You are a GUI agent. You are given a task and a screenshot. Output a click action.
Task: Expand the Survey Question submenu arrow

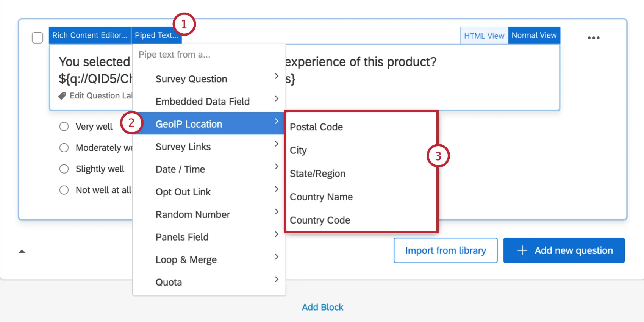pos(277,76)
